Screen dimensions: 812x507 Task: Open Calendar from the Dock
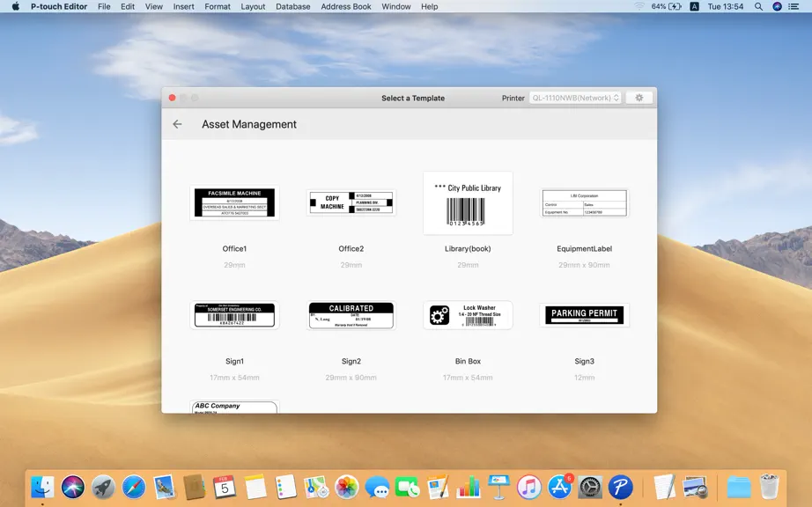coord(225,487)
